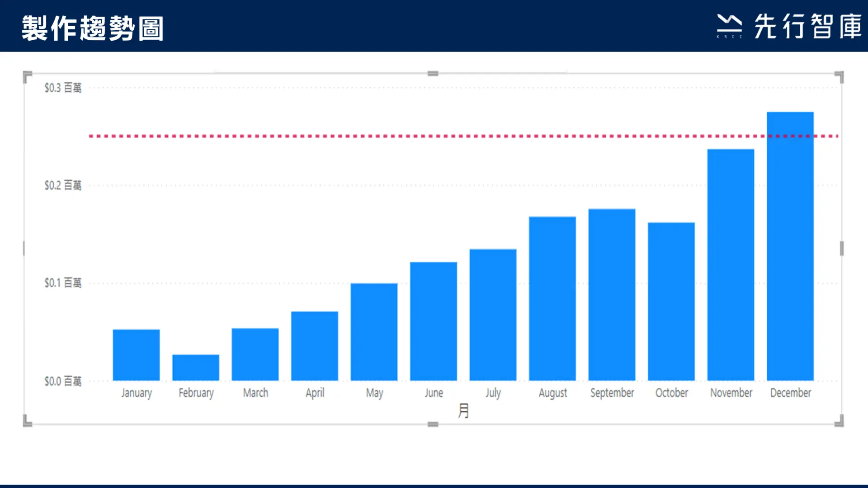Click the top-middle resize handle
The image size is (868, 488).
coord(433,73)
